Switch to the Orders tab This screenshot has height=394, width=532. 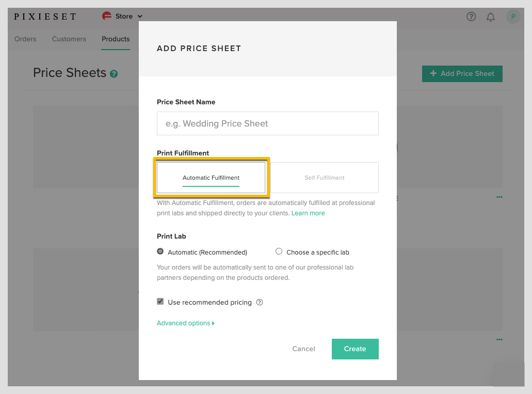click(25, 39)
